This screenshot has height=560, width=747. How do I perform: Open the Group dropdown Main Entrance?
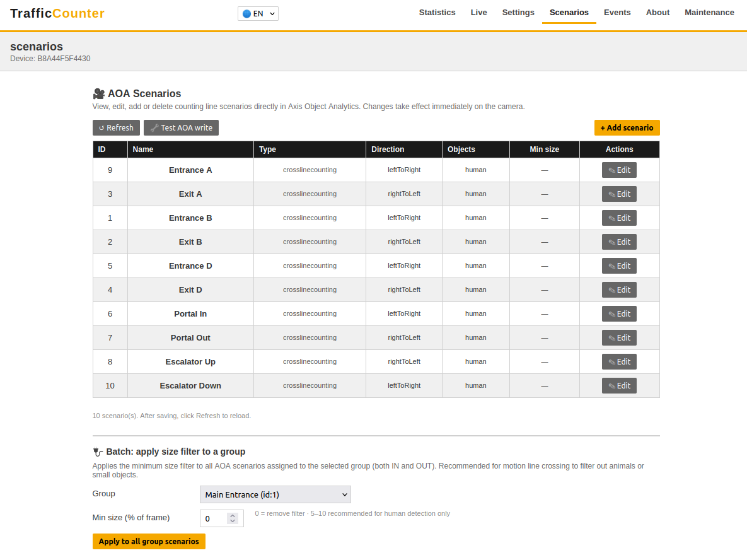[x=275, y=494]
